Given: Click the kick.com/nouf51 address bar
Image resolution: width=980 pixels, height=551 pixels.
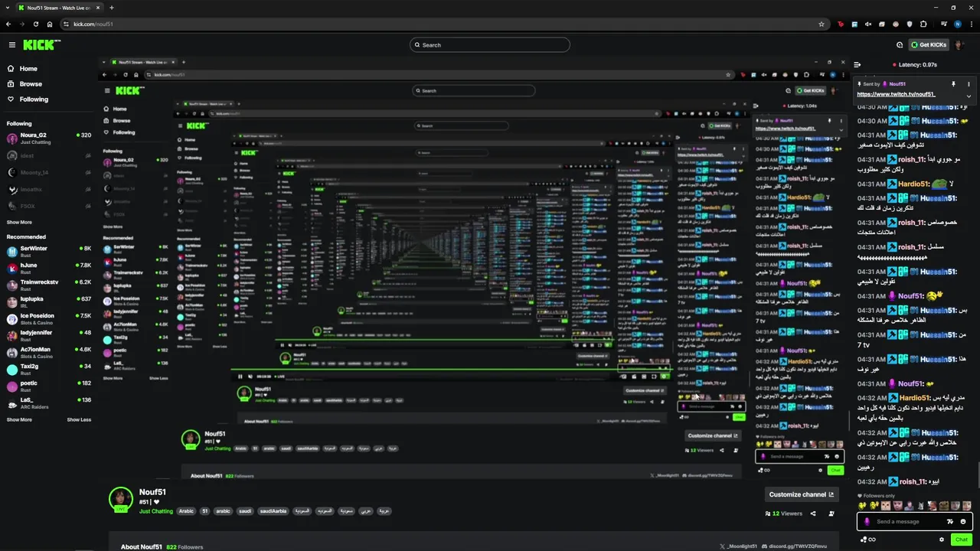Looking at the screenshot, I should point(444,24).
